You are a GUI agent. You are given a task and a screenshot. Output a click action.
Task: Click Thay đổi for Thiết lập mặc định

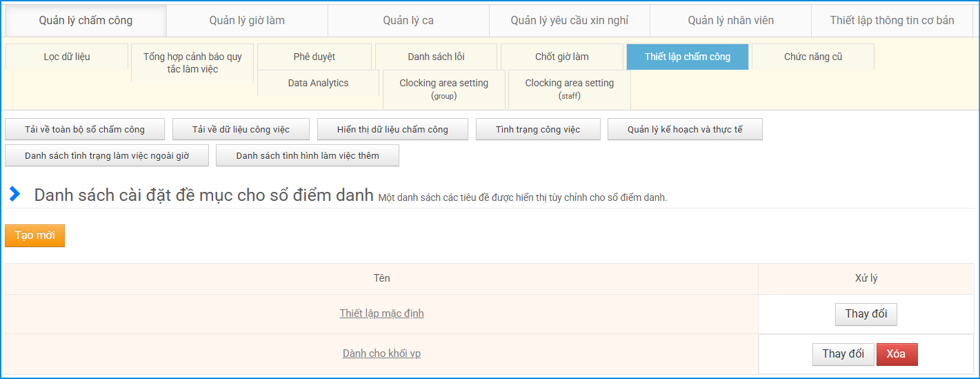[x=866, y=314]
